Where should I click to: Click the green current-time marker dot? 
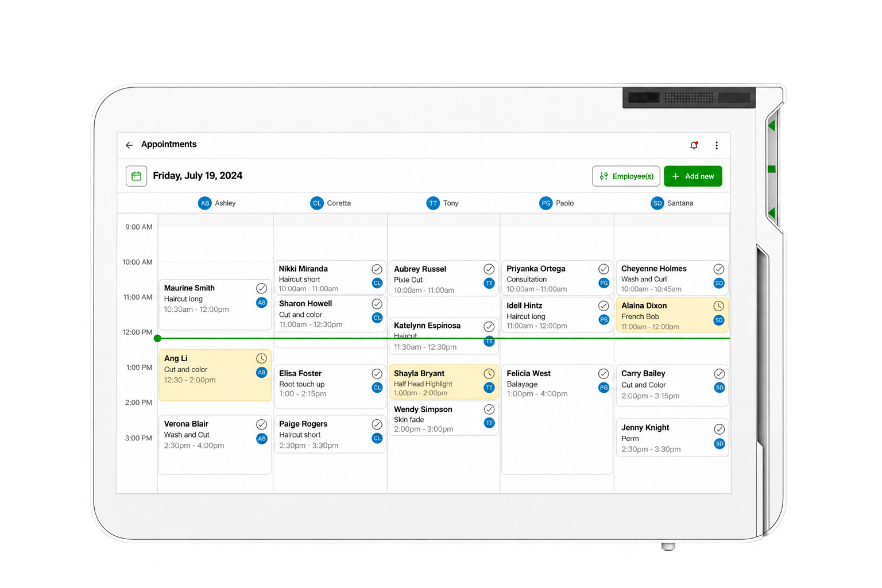(157, 338)
